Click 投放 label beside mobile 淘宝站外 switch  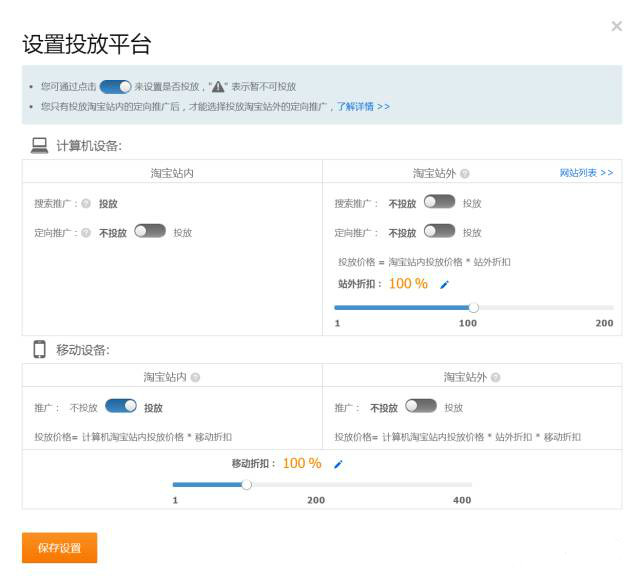coord(454,407)
